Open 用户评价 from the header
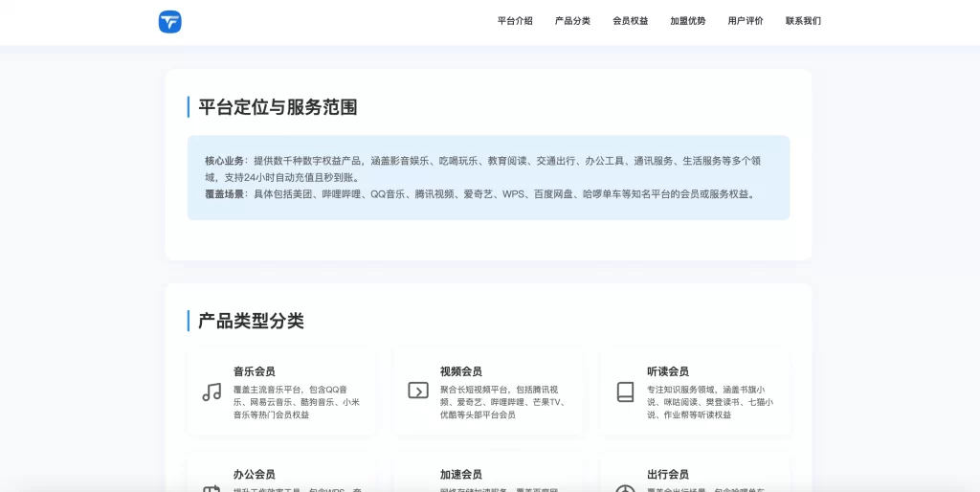This screenshot has height=492, width=980. click(746, 21)
